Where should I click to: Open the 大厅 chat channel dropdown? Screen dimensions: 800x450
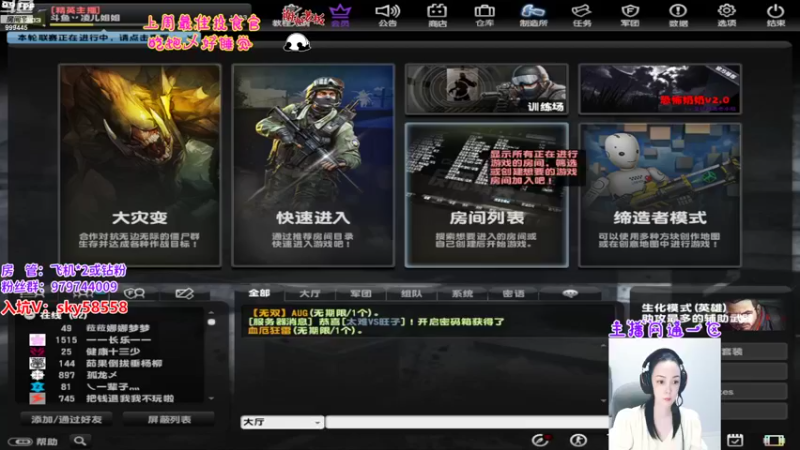click(x=282, y=422)
